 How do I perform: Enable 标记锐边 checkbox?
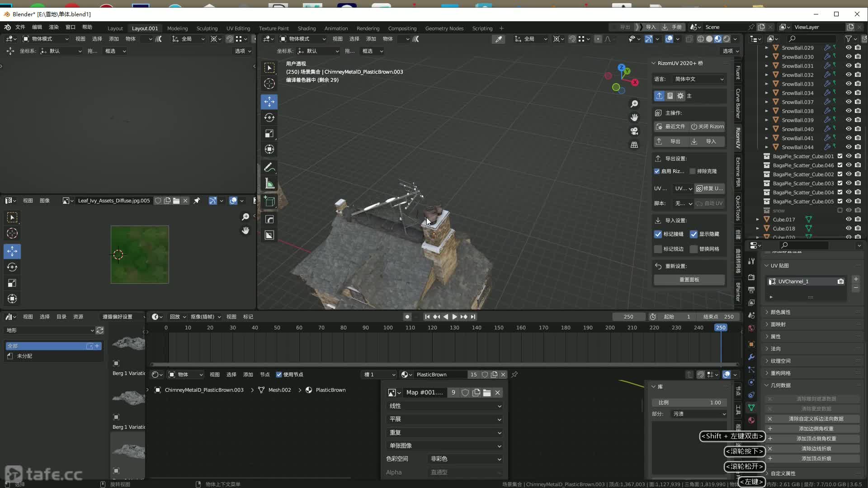(658, 249)
